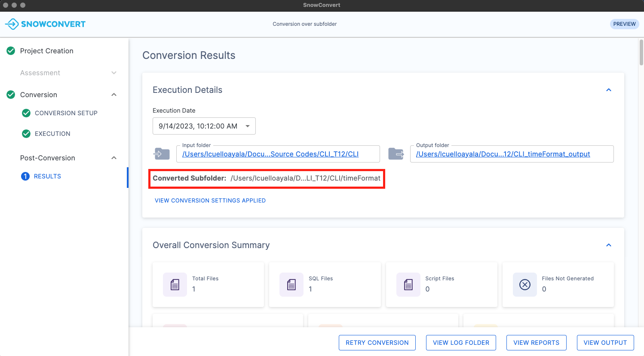The image size is (644, 356).
Task: Click the View Reports button
Action: 536,343
